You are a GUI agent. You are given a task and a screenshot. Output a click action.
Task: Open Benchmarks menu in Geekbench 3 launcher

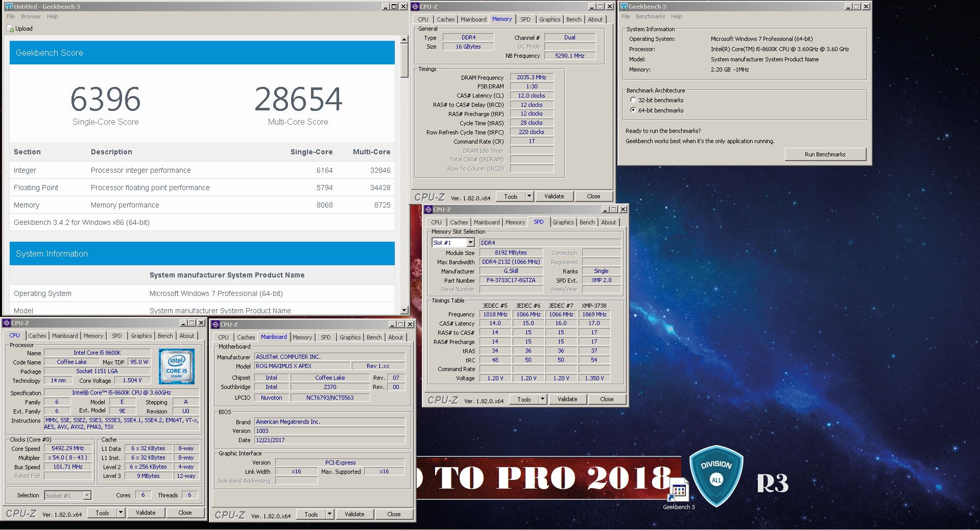[650, 16]
